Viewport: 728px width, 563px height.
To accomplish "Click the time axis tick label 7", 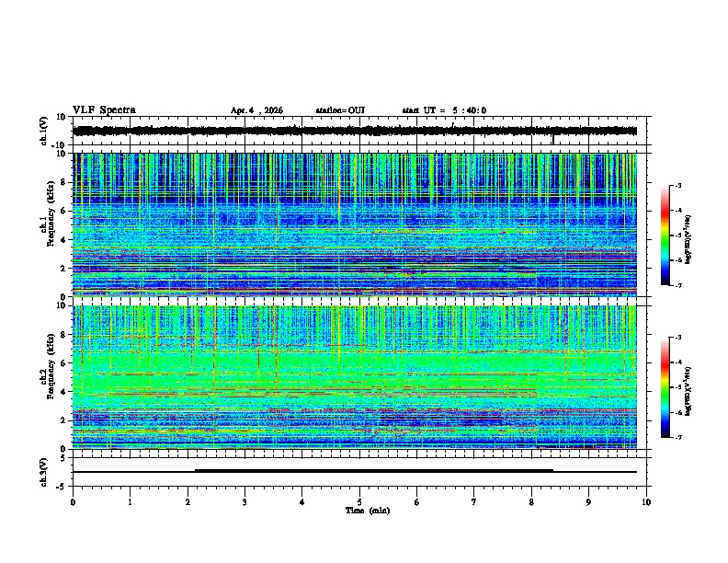I will click(x=474, y=502).
